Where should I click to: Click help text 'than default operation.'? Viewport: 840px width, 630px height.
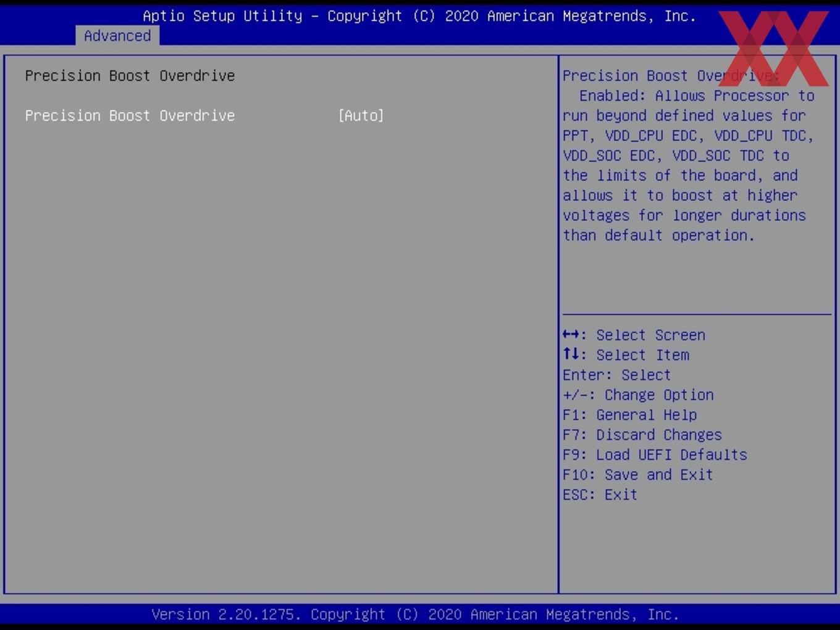(658, 235)
